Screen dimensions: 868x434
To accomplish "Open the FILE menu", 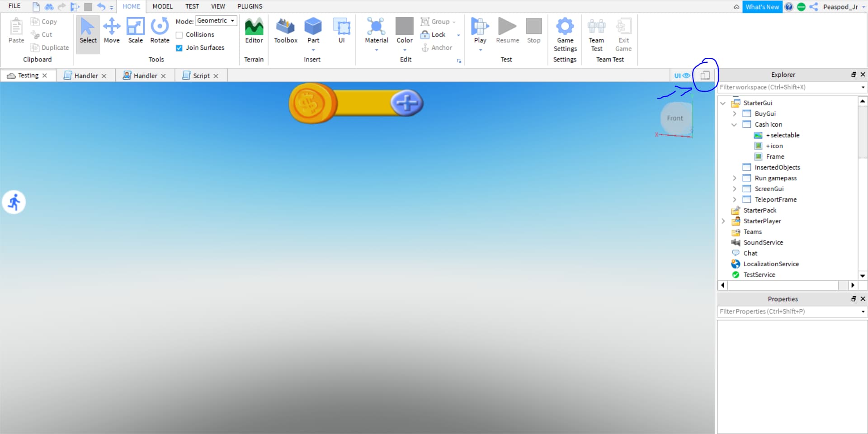I will pyautogui.click(x=14, y=6).
